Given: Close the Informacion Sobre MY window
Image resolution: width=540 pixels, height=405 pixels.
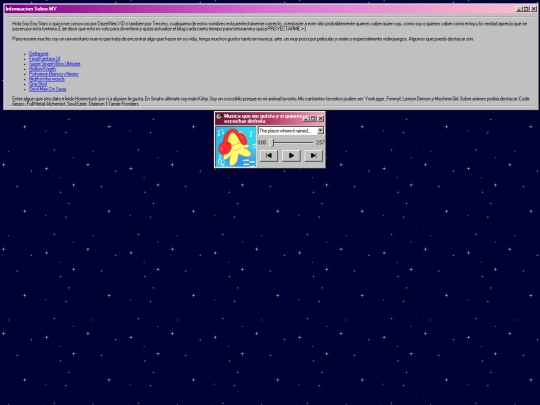Looking at the screenshot, I should [x=533, y=9].
